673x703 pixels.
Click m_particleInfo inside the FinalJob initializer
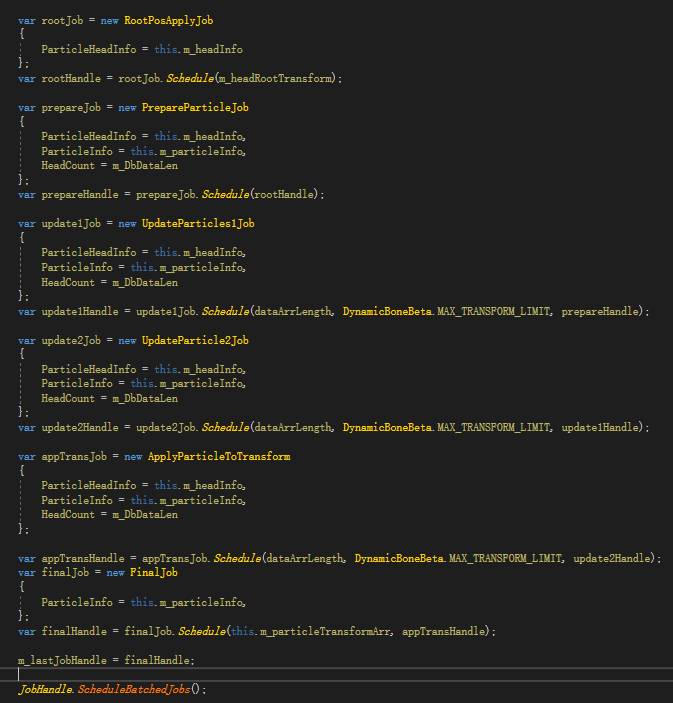(x=201, y=602)
